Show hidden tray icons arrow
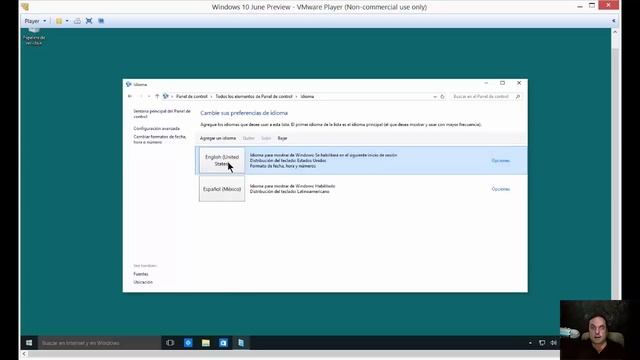The image size is (640, 360). (x=530, y=343)
